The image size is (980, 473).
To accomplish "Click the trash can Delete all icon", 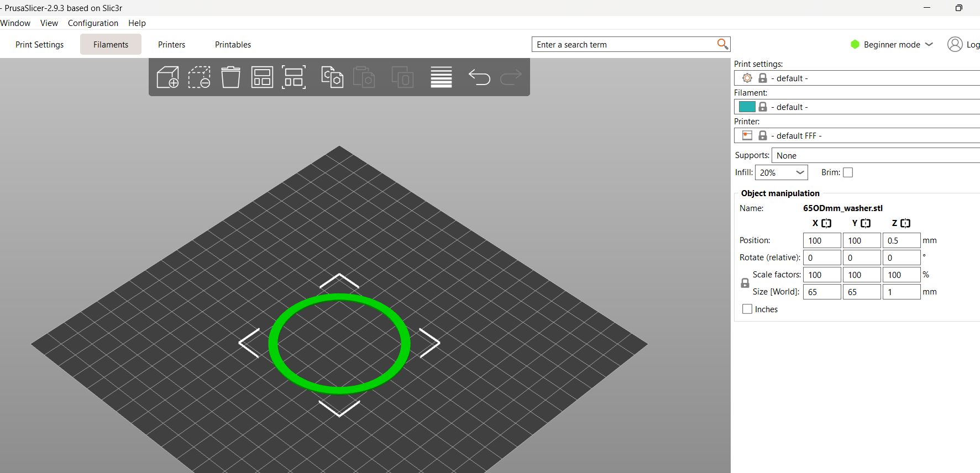I will 230,77.
